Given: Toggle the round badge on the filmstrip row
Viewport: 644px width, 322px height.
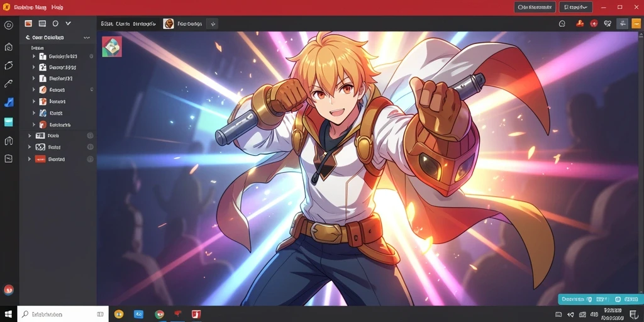Looking at the screenshot, I should 91,136.
